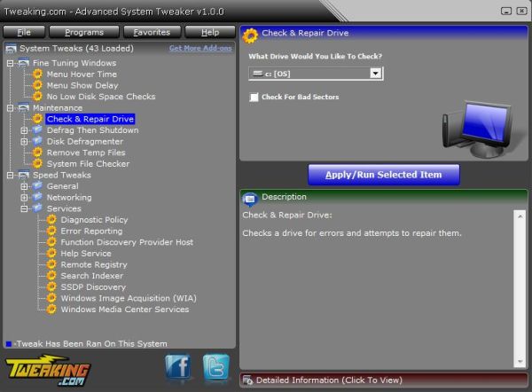Select the Remote Registry service tweak
532x392 pixels.
(x=94, y=264)
